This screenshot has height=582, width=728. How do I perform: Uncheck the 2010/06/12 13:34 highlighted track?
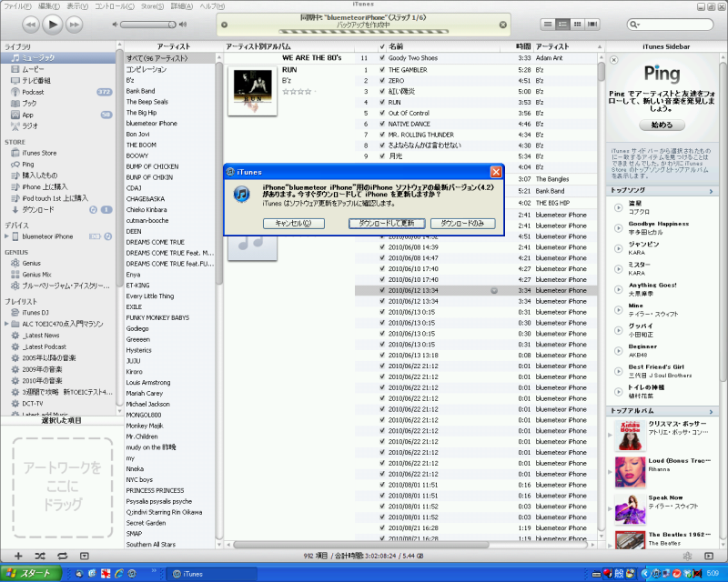(382, 290)
